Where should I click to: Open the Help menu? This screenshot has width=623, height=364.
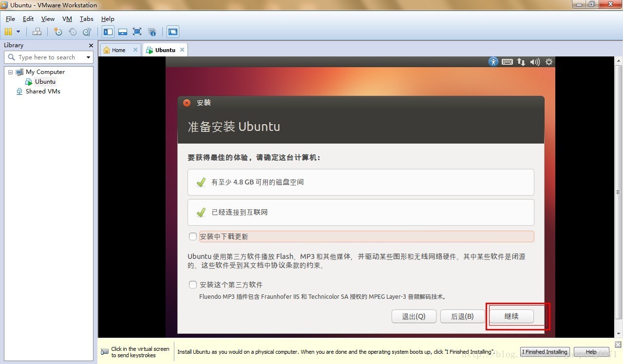108,18
